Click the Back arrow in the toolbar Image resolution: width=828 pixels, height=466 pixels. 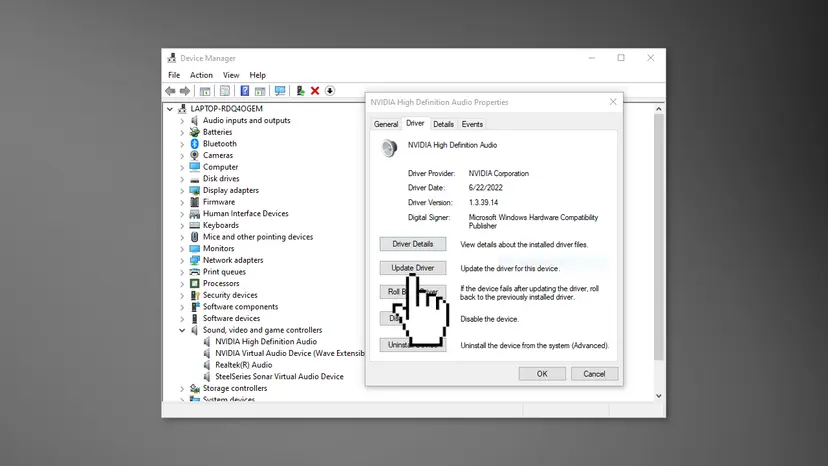pyautogui.click(x=170, y=91)
